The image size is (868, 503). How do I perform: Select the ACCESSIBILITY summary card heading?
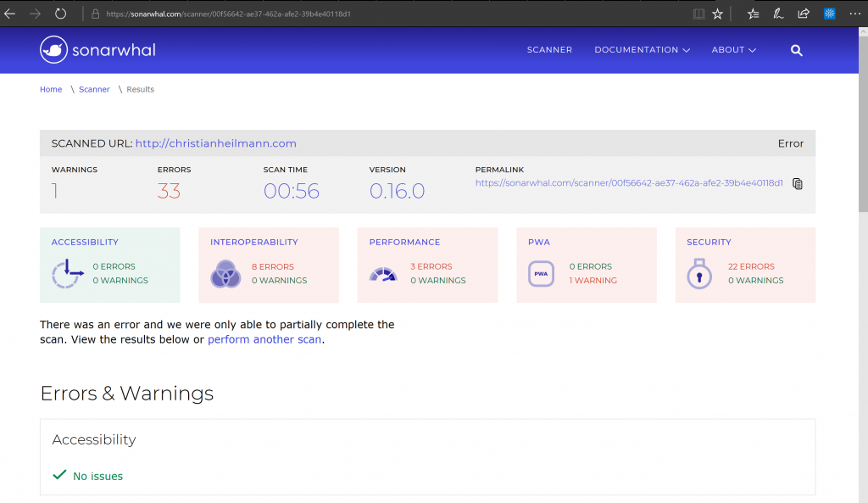click(x=85, y=242)
